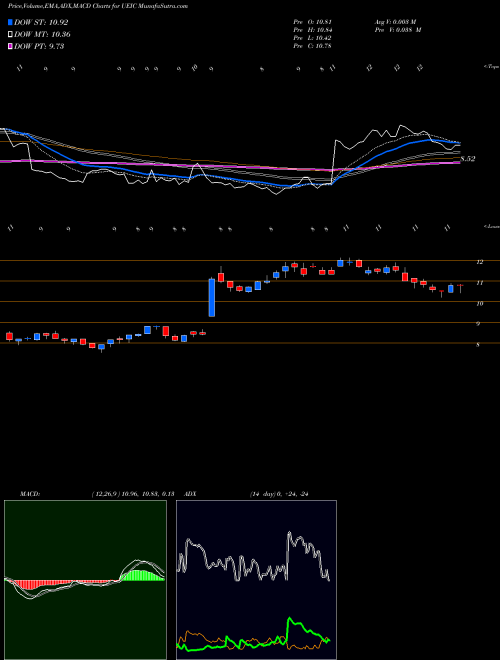
Task: Click the blue DOW ST legend swatch
Action: click(11, 23)
